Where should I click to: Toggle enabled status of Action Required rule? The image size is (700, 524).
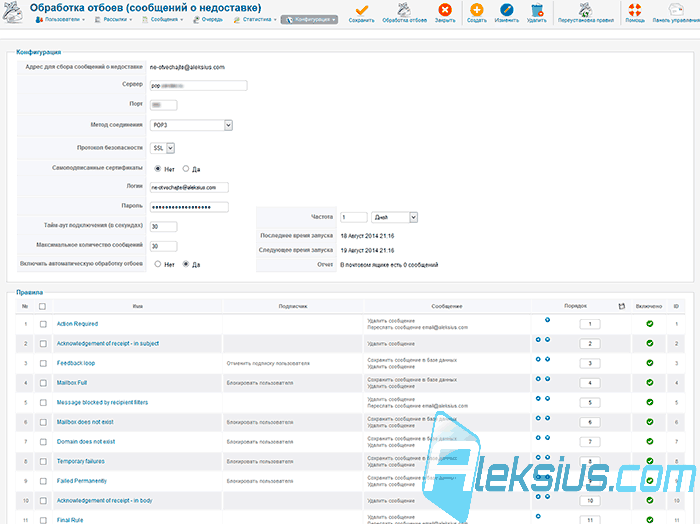coord(650,324)
